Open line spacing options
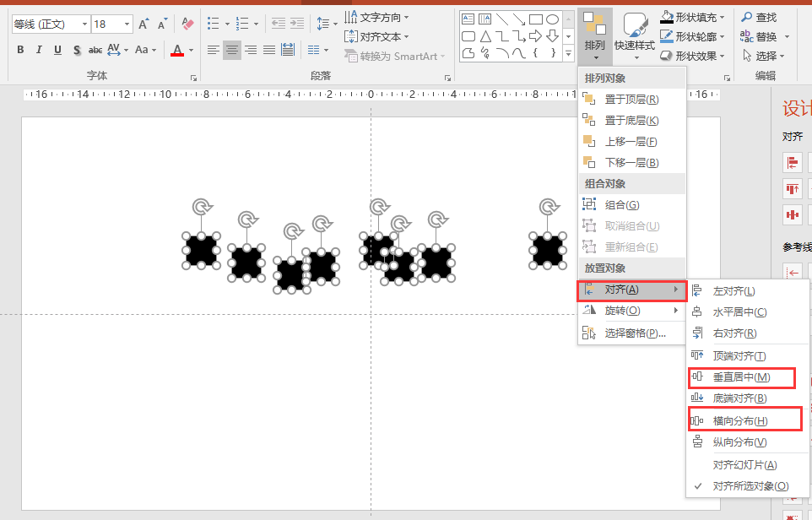This screenshot has width=812, height=520. 327,24
